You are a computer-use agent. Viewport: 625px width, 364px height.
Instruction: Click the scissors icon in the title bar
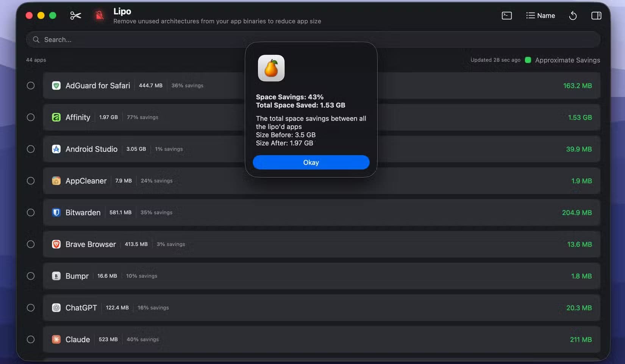(x=75, y=15)
